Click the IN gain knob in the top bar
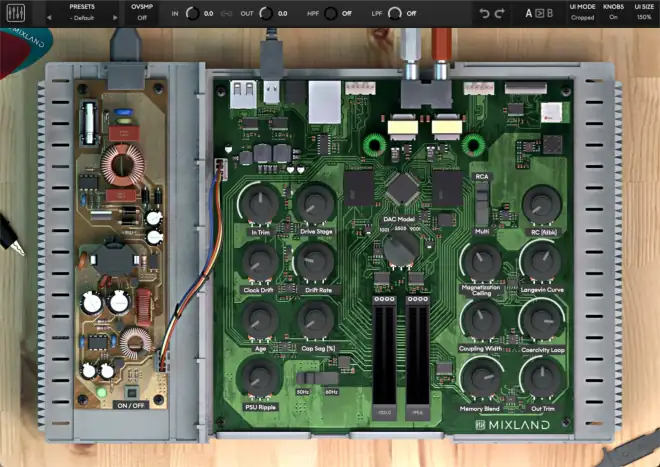Screen dimensions: 660x467 click(x=193, y=13)
